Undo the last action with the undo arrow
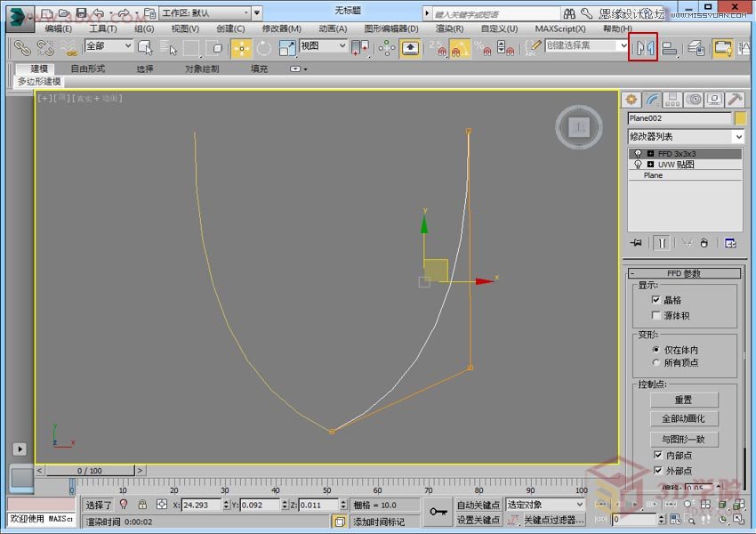The image size is (756, 534). click(99, 13)
